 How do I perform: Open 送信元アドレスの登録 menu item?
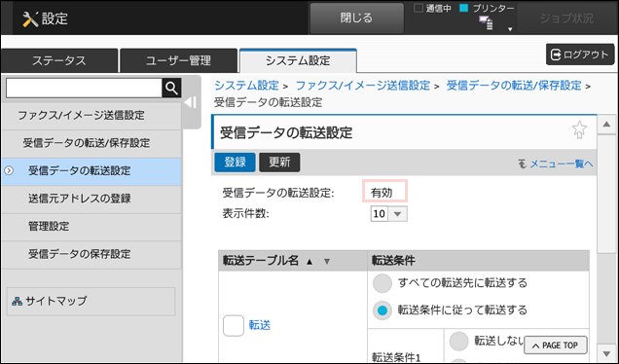(91, 199)
